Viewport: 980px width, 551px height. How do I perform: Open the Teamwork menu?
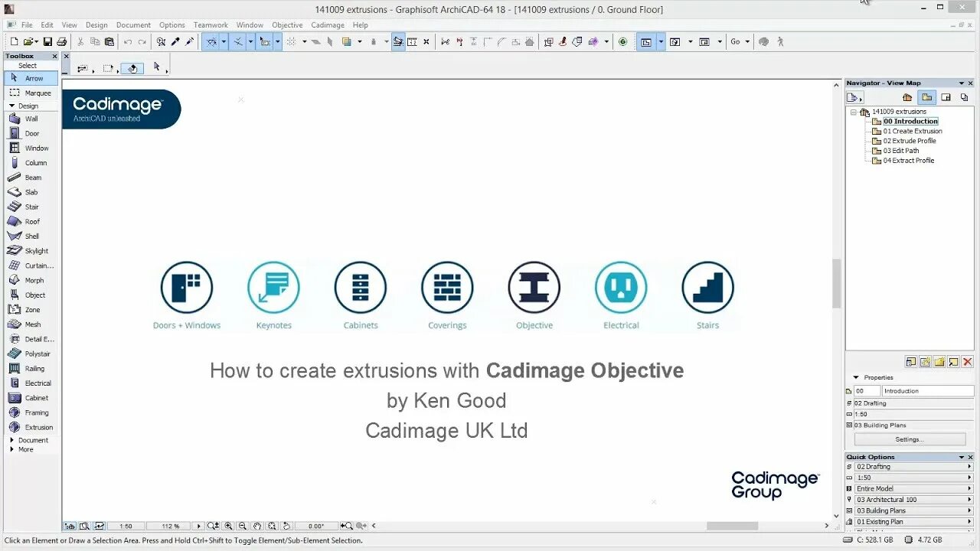tap(211, 25)
